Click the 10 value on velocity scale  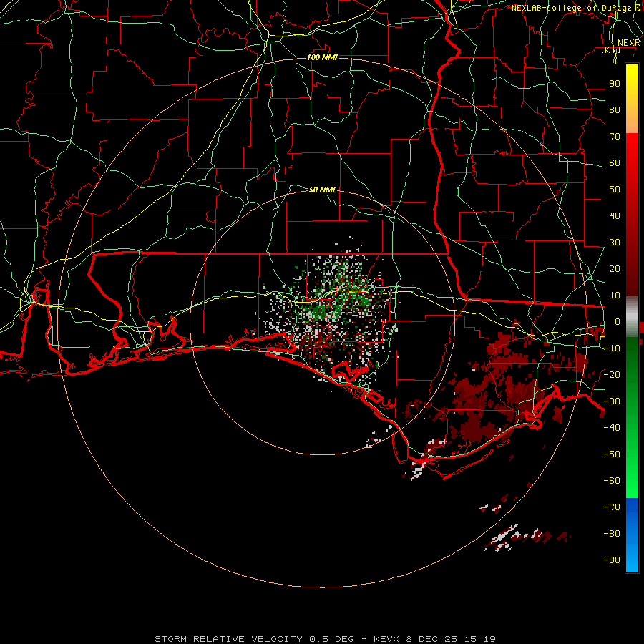coord(615,296)
